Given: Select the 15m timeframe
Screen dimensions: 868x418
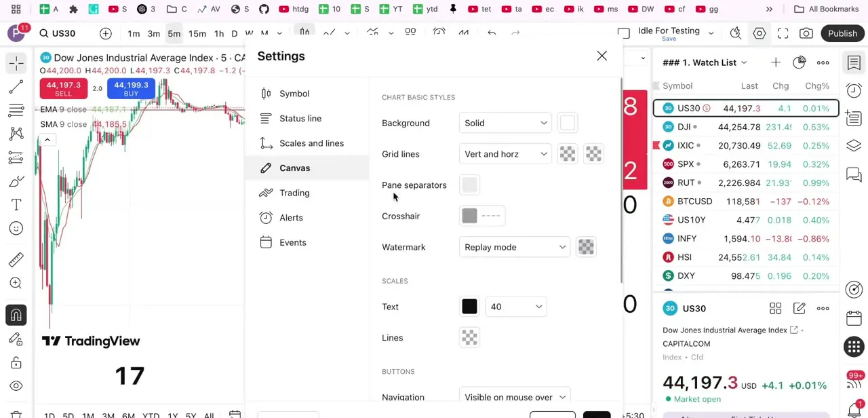Looking at the screenshot, I should click(197, 34).
